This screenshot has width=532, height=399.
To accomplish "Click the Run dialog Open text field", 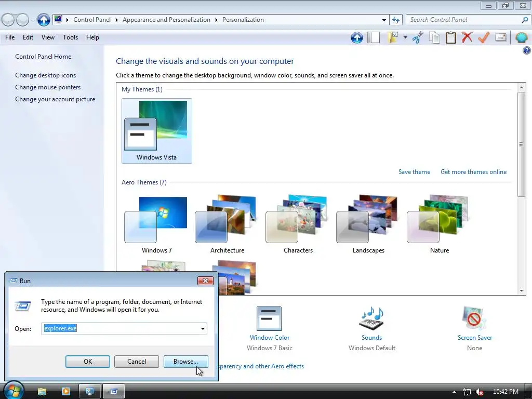I will point(120,328).
